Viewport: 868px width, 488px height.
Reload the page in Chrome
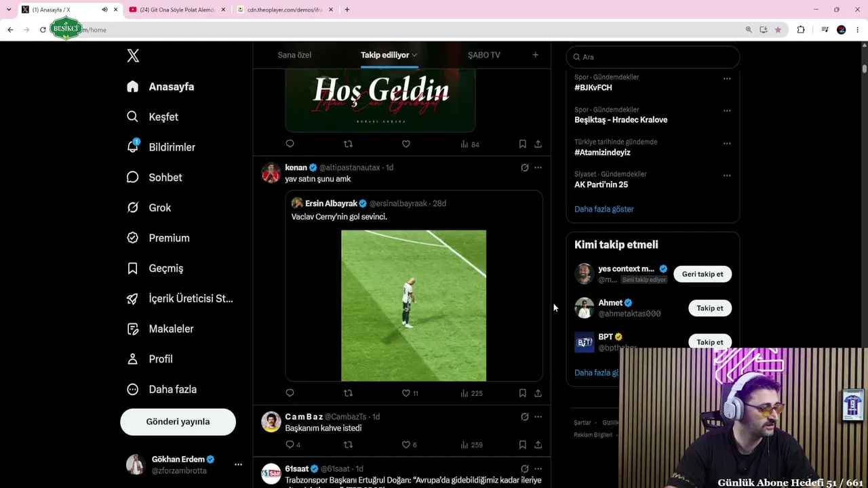pyautogui.click(x=43, y=30)
